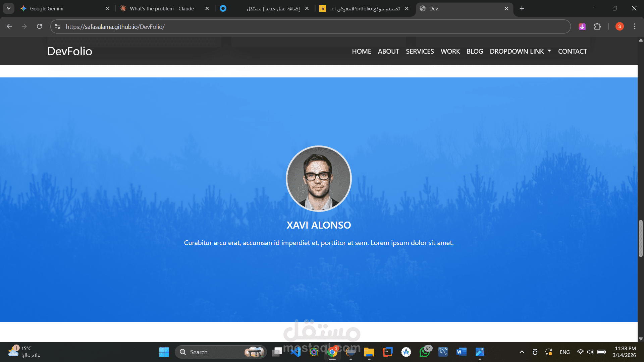Open a new browser tab

pyautogui.click(x=522, y=8)
